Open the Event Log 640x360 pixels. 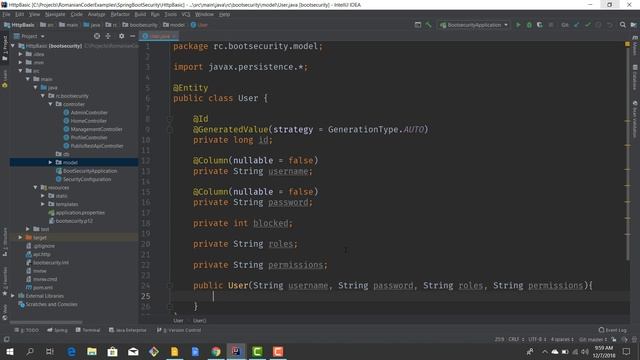pos(613,330)
